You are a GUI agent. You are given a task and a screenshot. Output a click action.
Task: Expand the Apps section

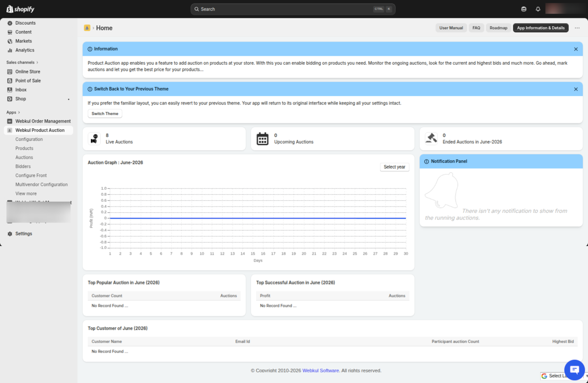coord(13,112)
